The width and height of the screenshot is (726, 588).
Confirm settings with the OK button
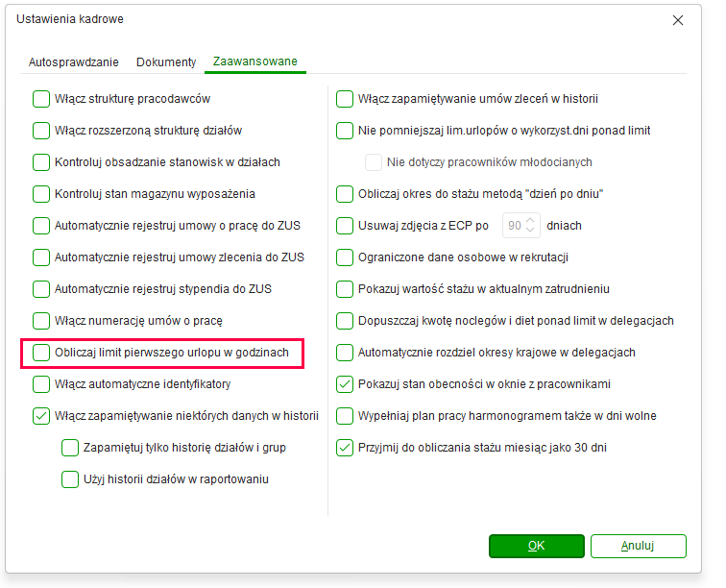pos(537,546)
